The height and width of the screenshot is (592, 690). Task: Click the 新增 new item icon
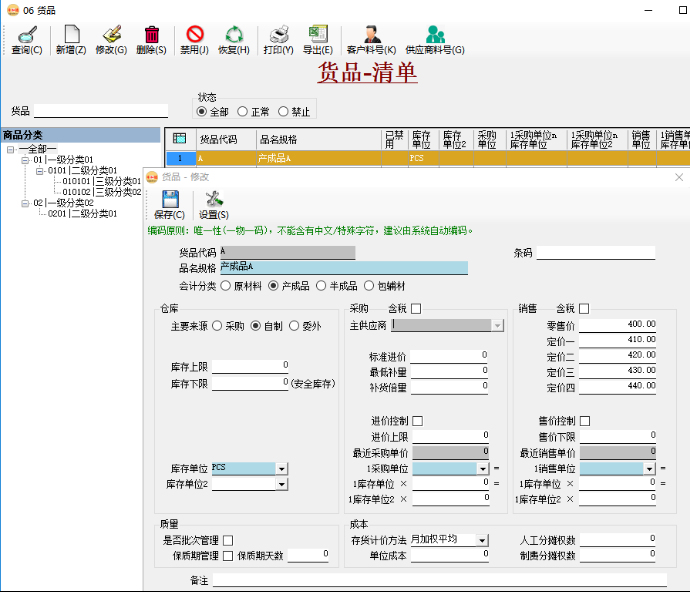point(71,36)
